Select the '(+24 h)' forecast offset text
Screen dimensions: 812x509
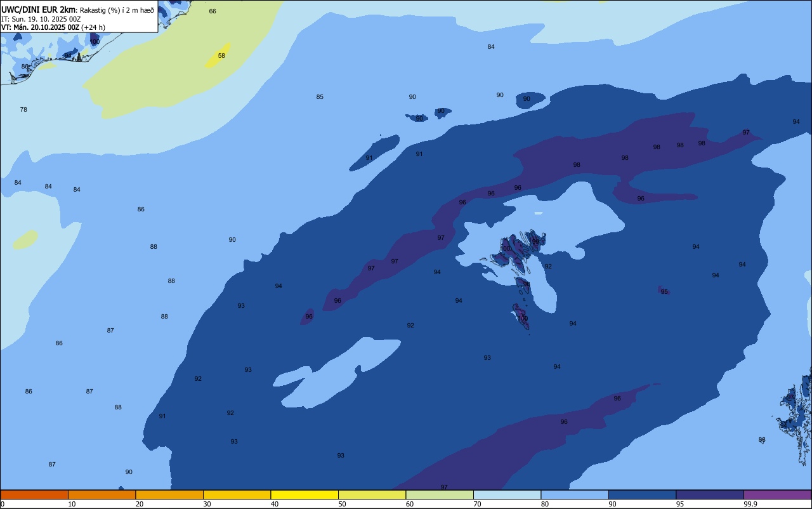click(x=93, y=27)
